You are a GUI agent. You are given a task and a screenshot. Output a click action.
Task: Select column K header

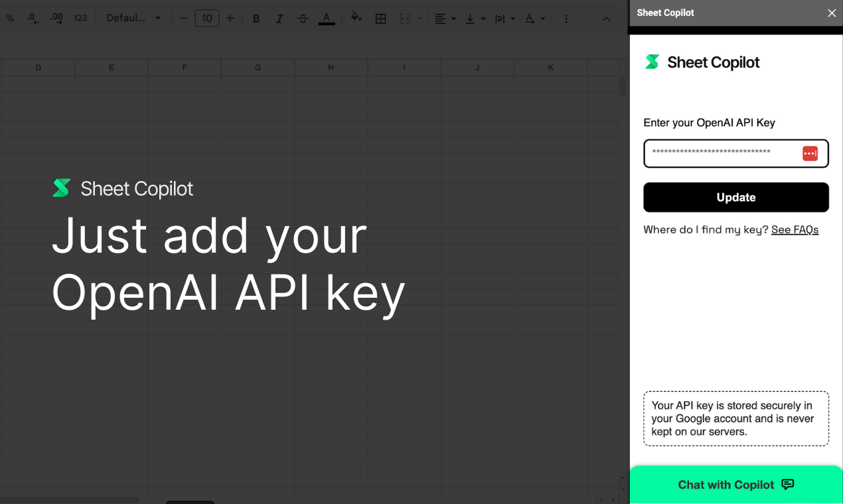(550, 68)
